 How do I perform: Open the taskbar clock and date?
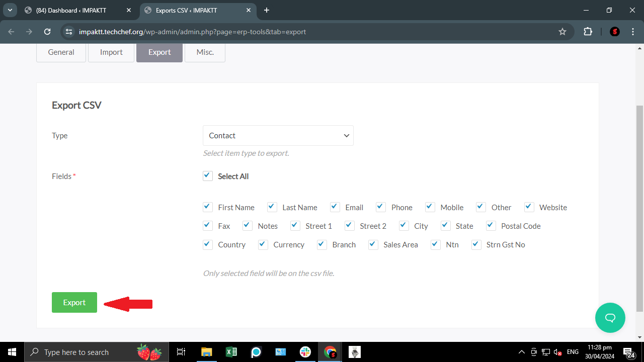coord(600,352)
